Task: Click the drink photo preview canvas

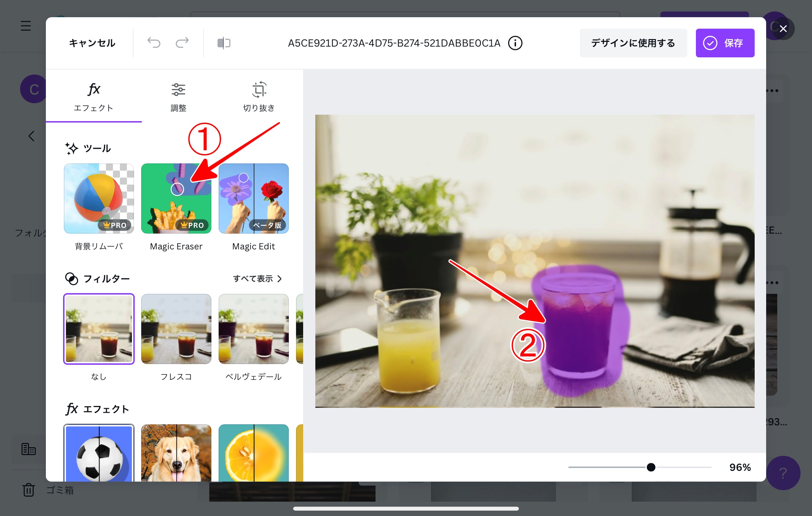Action: [x=535, y=261]
